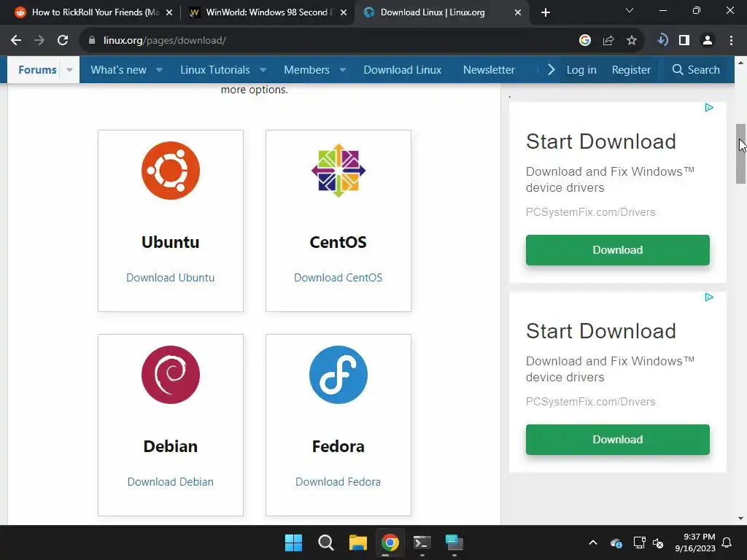
Task: Click the Download Ubuntu link
Action: (x=171, y=278)
